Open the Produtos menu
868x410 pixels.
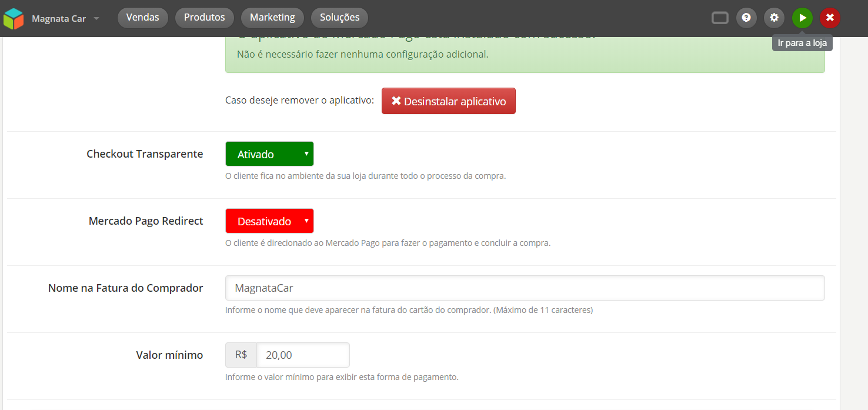coord(205,18)
